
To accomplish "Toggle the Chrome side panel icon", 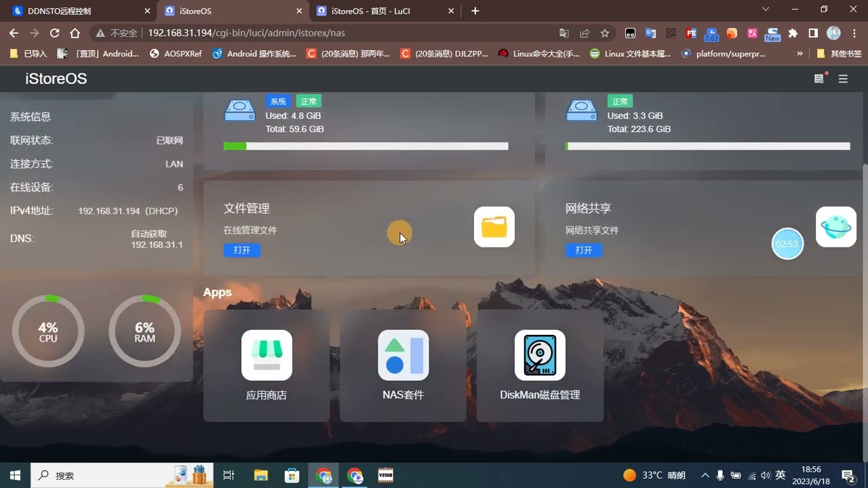I will point(813,33).
